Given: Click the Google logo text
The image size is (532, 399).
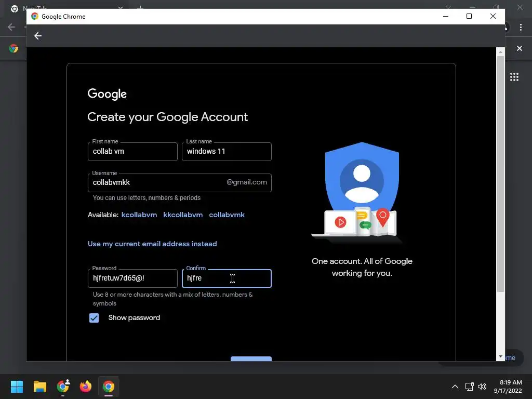Looking at the screenshot, I should click(x=107, y=94).
